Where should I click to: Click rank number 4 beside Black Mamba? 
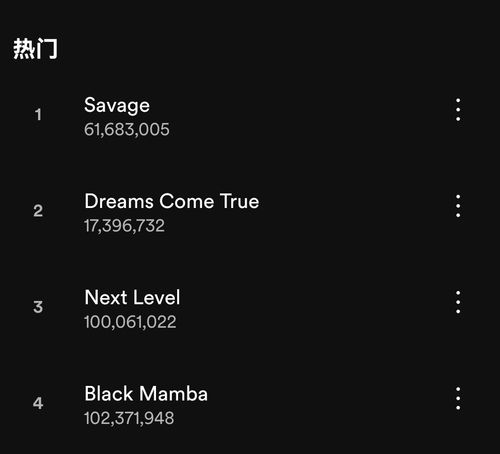point(38,403)
